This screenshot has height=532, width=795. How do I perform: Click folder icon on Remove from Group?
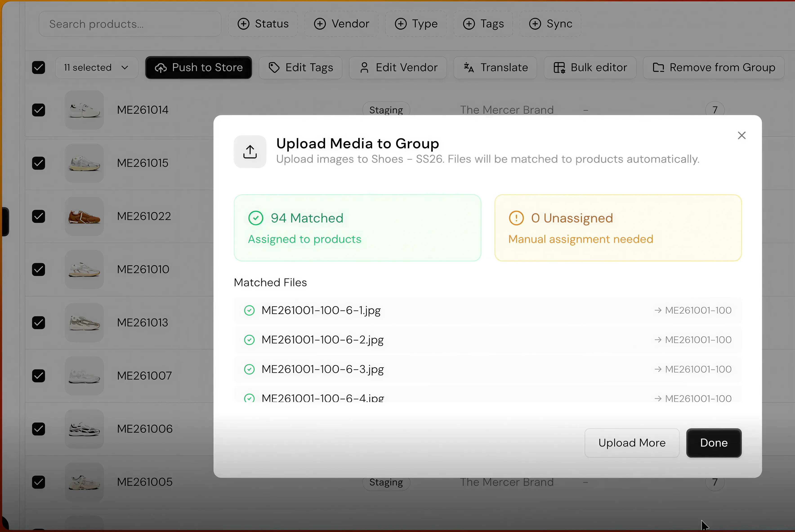[x=658, y=68]
